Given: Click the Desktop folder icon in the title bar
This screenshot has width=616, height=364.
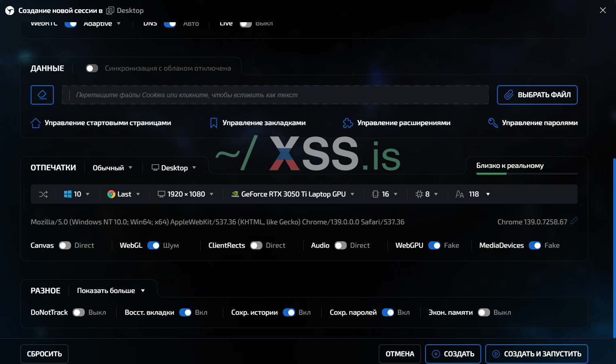Looking at the screenshot, I should [x=110, y=10].
